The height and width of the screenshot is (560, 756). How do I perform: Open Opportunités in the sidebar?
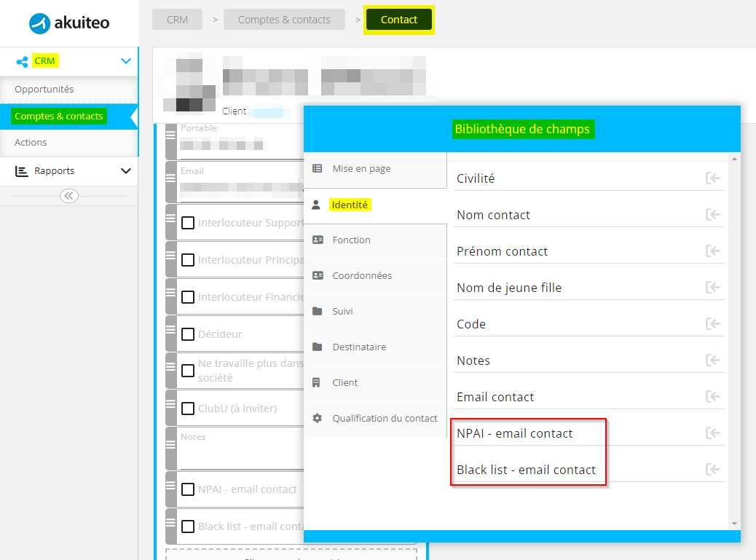pyautogui.click(x=44, y=90)
